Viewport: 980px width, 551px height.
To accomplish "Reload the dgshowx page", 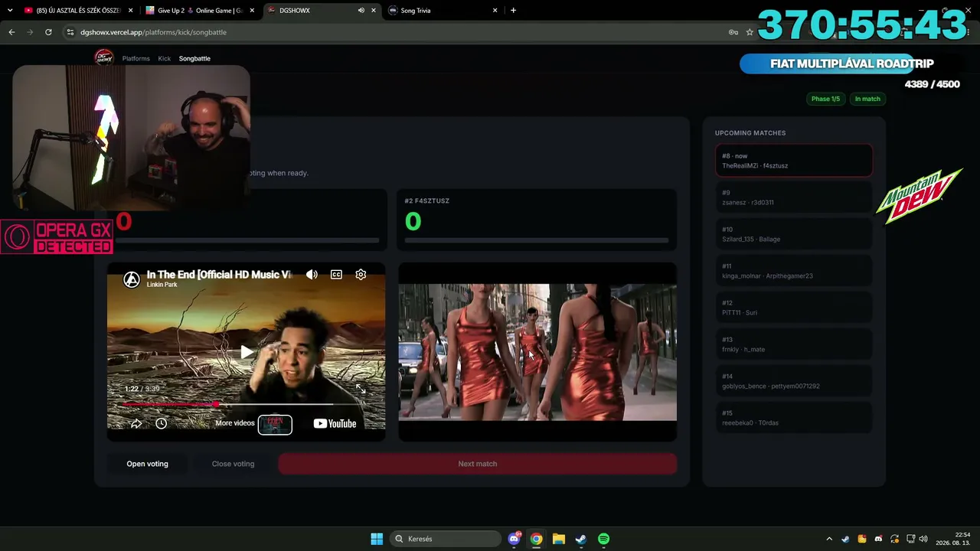I will click(48, 32).
